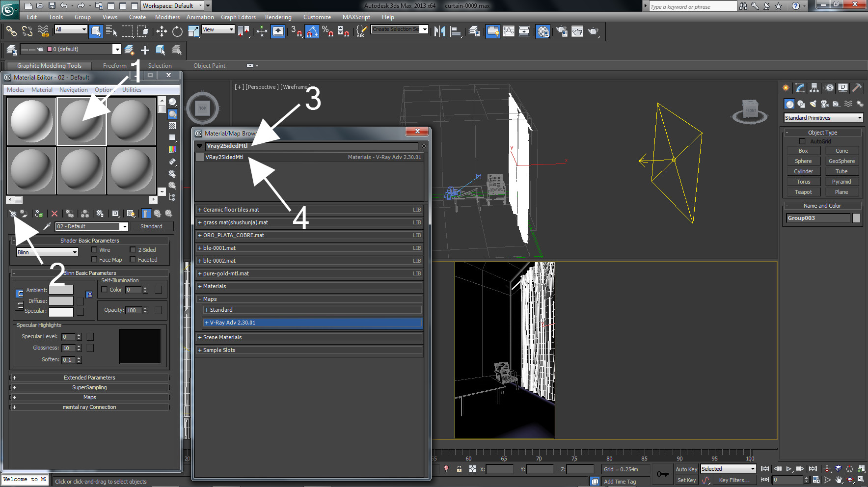Click Get Material icon in Material Editor
Viewport: 868px width, 487px height.
pos(12,214)
